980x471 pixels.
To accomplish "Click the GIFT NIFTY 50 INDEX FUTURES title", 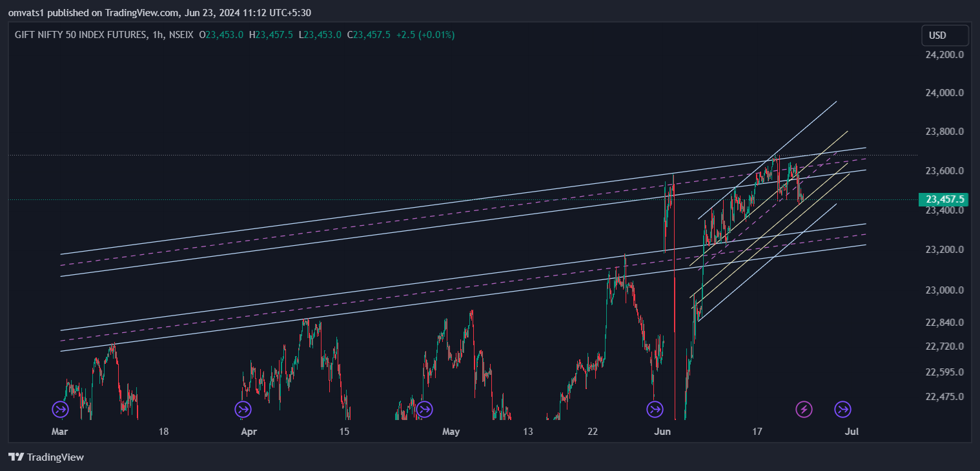I will pyautogui.click(x=81, y=35).
